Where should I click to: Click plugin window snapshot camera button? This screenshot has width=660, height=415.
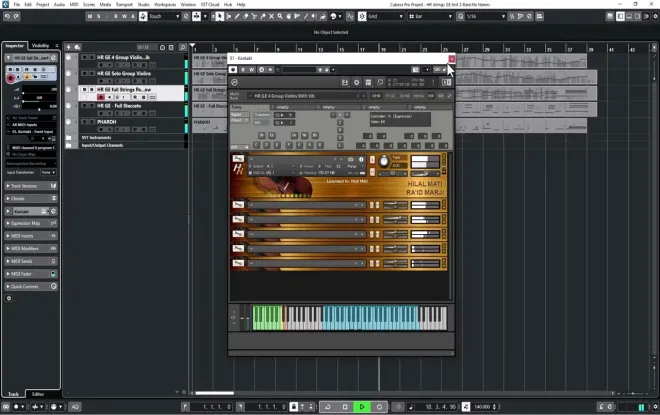pyautogui.click(x=415, y=69)
